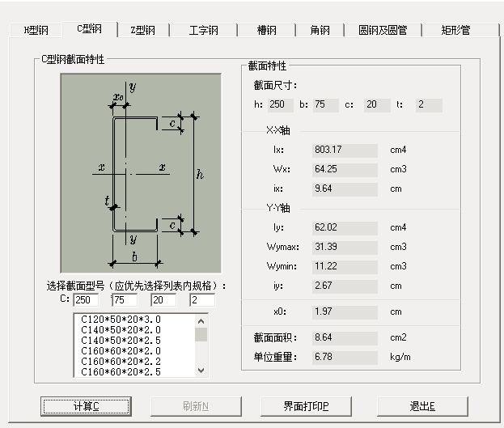Focus the lip input showing 20

tap(163, 299)
